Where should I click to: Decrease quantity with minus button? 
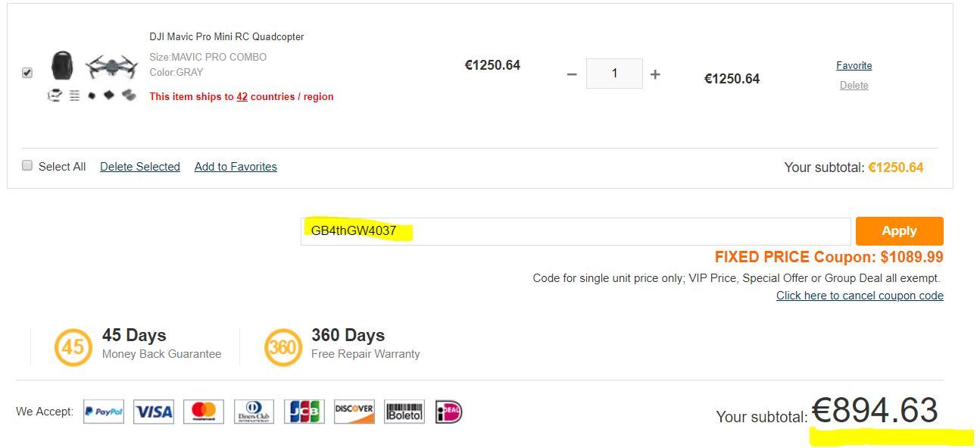pos(572,74)
